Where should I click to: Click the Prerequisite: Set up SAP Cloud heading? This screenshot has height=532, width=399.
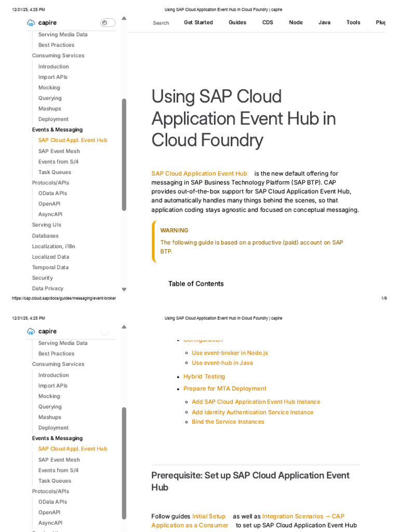(x=250, y=482)
